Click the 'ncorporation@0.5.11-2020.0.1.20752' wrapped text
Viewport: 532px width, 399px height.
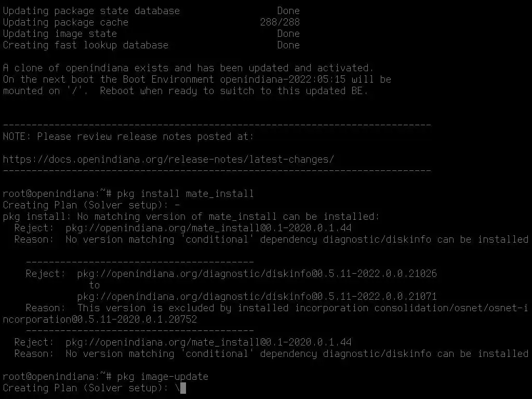(x=100, y=320)
